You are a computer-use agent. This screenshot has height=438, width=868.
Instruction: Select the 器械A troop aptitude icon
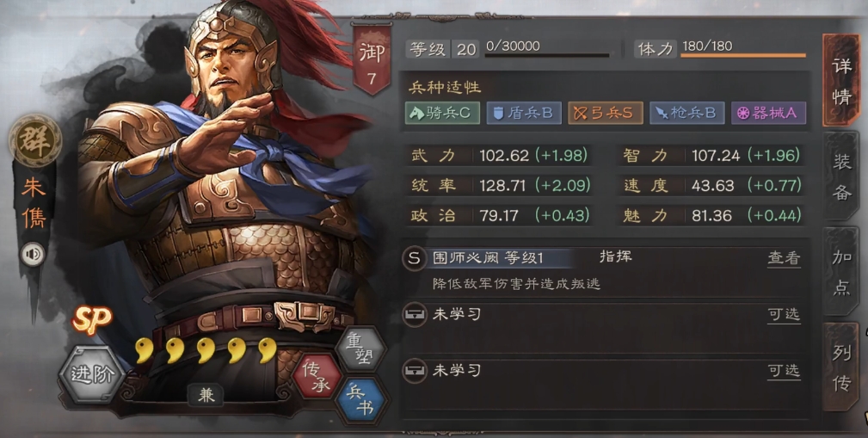click(768, 113)
